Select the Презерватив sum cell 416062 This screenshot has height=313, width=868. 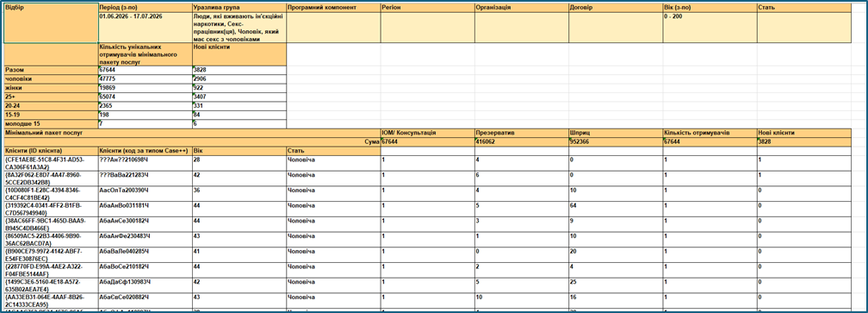pyautogui.click(x=522, y=141)
